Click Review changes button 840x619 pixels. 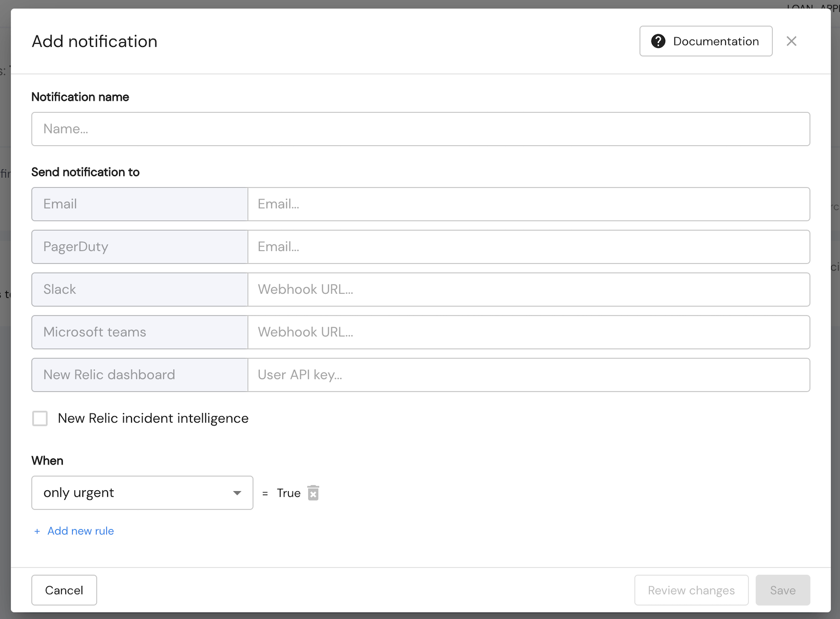pyautogui.click(x=691, y=590)
